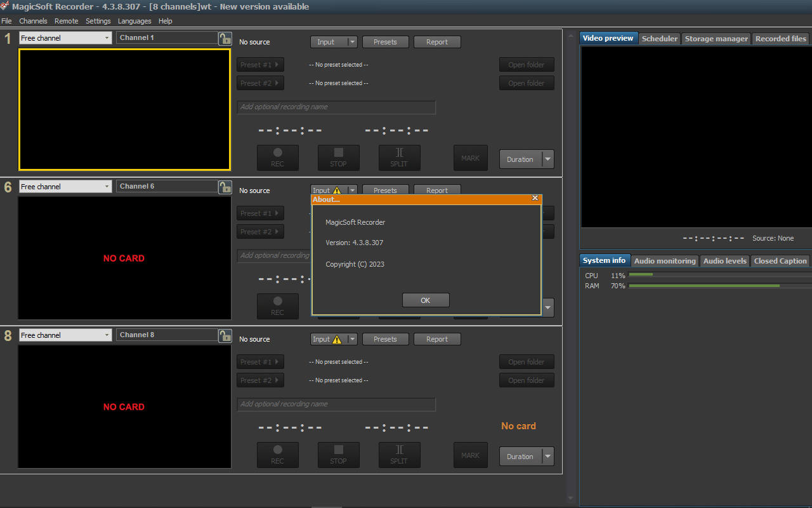This screenshot has width=812, height=508.
Task: Click the Presets button for Channel 1
Action: (385, 41)
